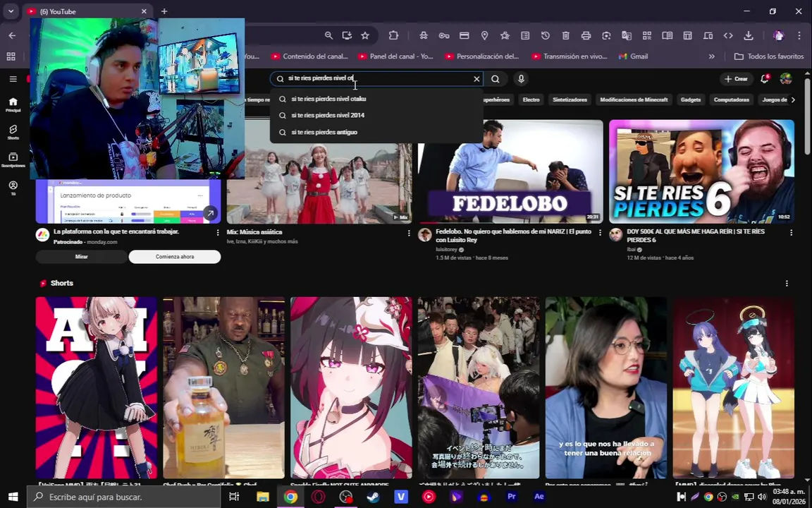
Task: Select the Computadoras filter chip
Action: pos(731,99)
